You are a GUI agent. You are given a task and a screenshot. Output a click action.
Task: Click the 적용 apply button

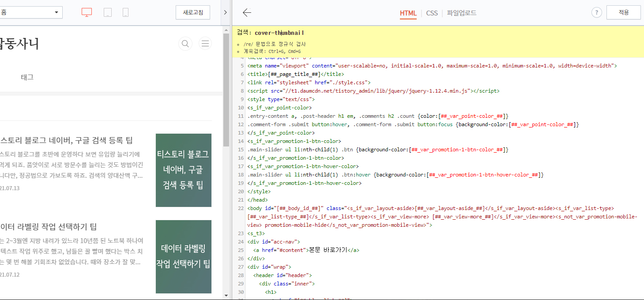[x=624, y=12]
